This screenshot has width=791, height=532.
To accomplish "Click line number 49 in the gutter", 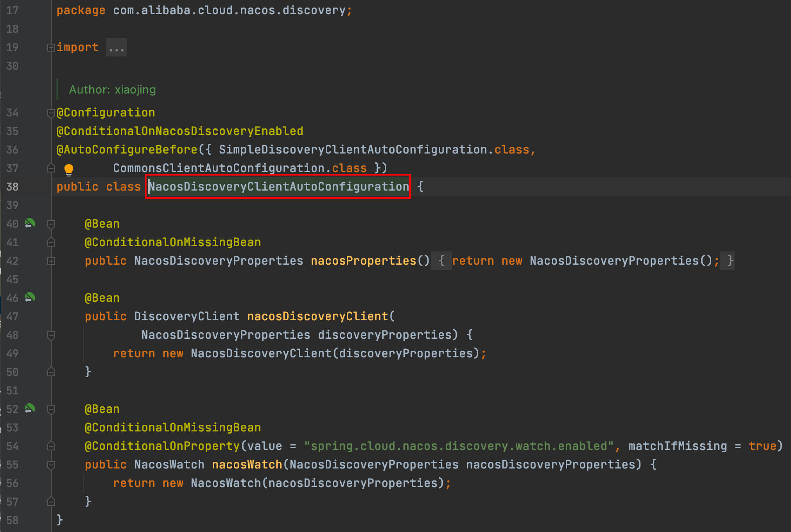I will (12, 353).
